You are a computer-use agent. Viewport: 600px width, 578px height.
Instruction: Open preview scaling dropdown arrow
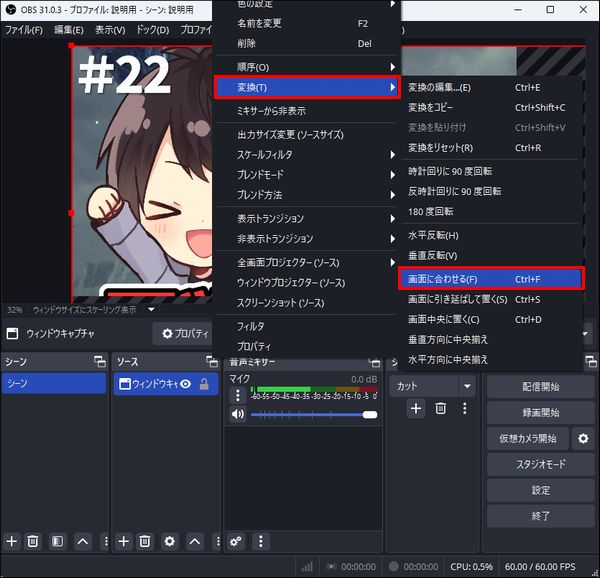(151, 309)
